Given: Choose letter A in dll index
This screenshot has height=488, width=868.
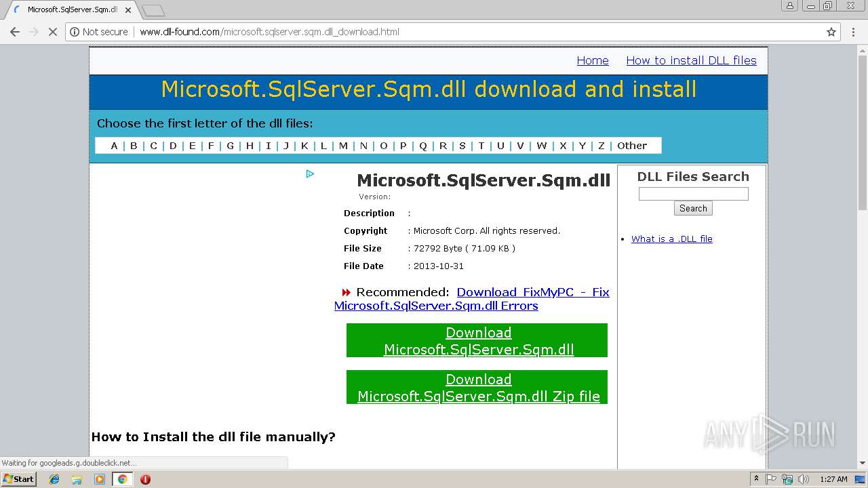Looking at the screenshot, I should [114, 146].
